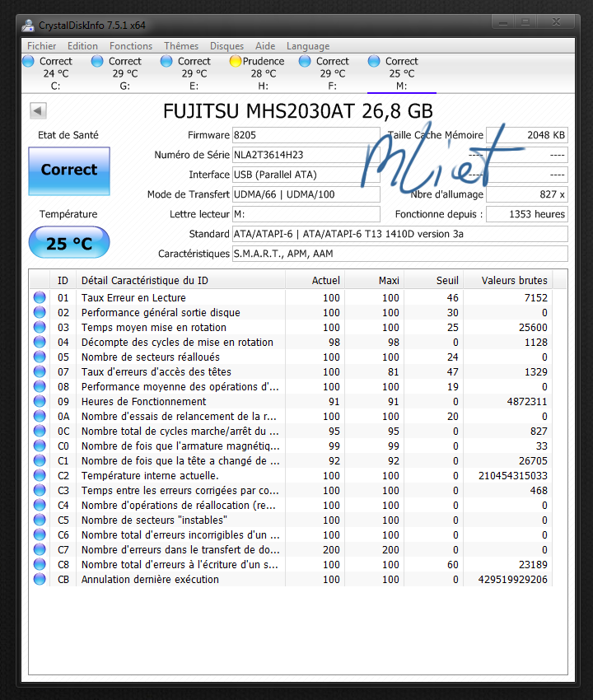Screen dimensions: 593x700
Task: Click status orb for attribute 0C
Action: 40,431
